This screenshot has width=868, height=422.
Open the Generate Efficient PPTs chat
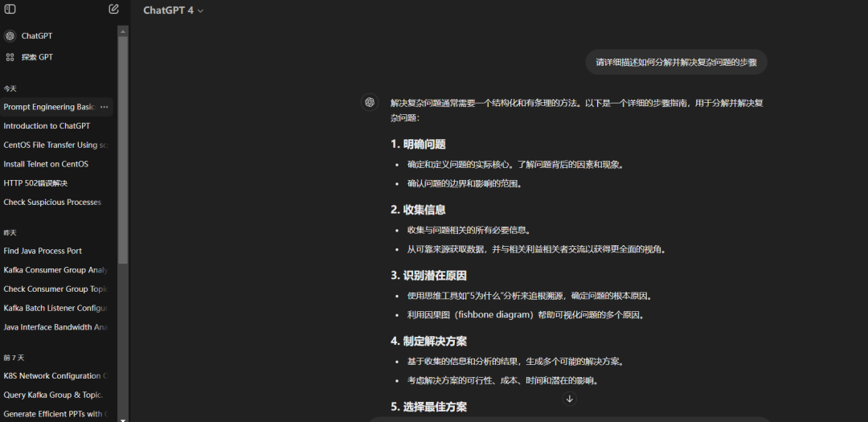click(55, 414)
